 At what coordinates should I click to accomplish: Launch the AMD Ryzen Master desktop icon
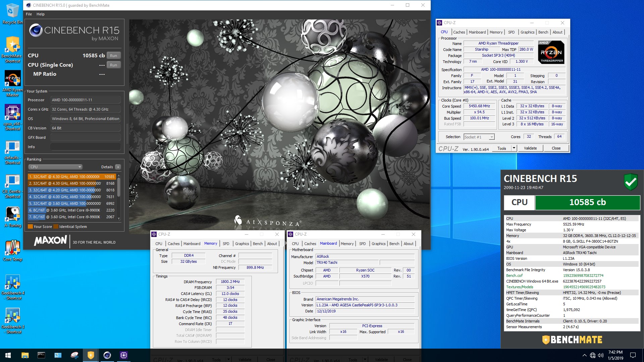point(12,84)
